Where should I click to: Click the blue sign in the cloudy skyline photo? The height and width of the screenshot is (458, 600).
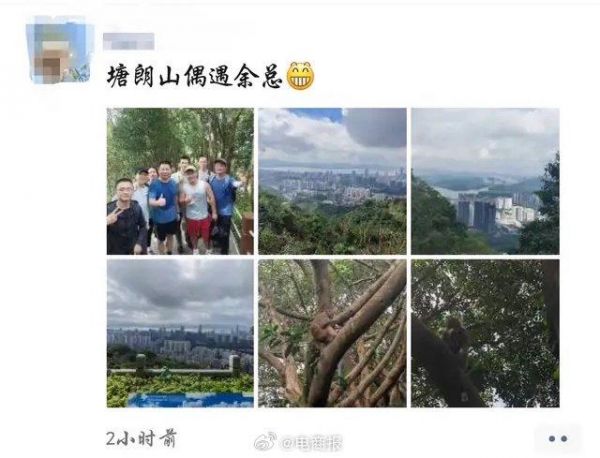coord(191,400)
